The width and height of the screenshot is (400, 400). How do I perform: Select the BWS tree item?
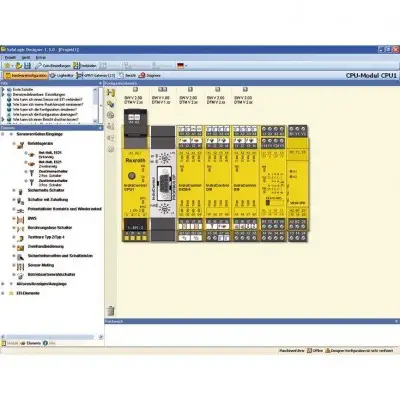32,218
